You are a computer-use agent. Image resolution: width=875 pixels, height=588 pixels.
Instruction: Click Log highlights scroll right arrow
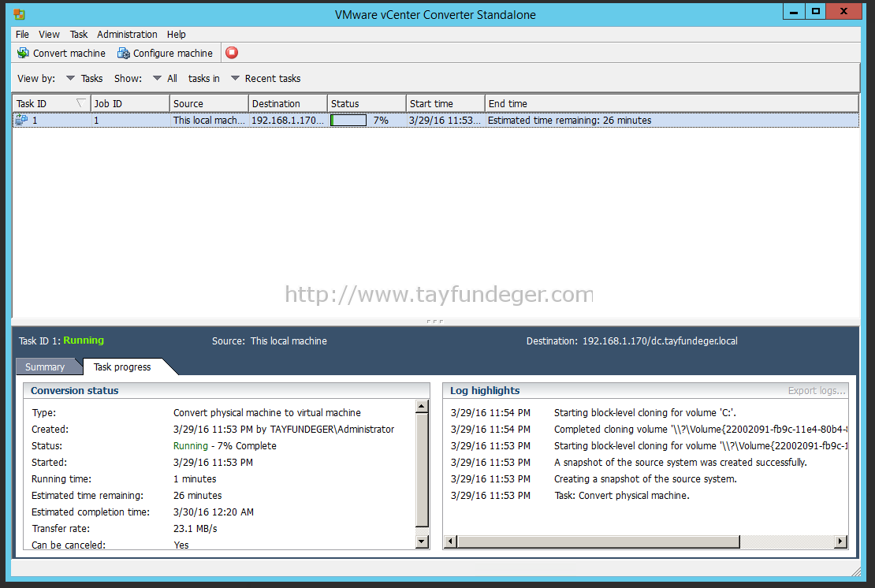(x=840, y=541)
